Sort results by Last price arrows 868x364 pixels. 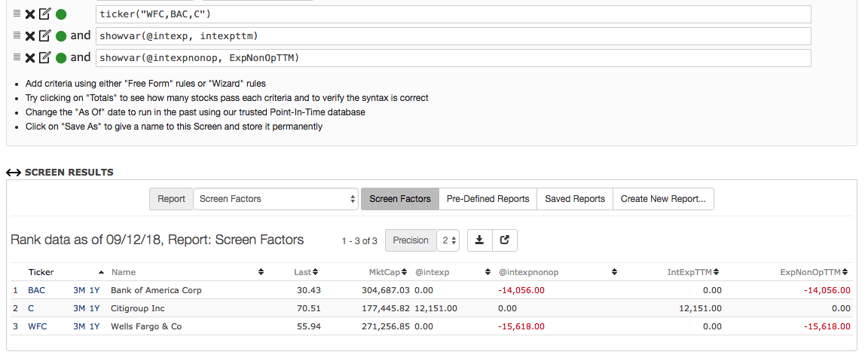[316, 272]
